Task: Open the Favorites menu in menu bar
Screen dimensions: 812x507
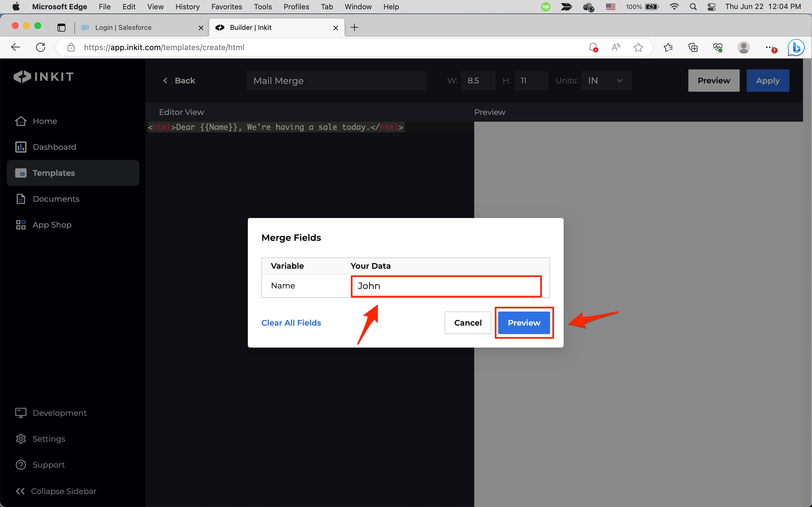Action: (x=226, y=7)
